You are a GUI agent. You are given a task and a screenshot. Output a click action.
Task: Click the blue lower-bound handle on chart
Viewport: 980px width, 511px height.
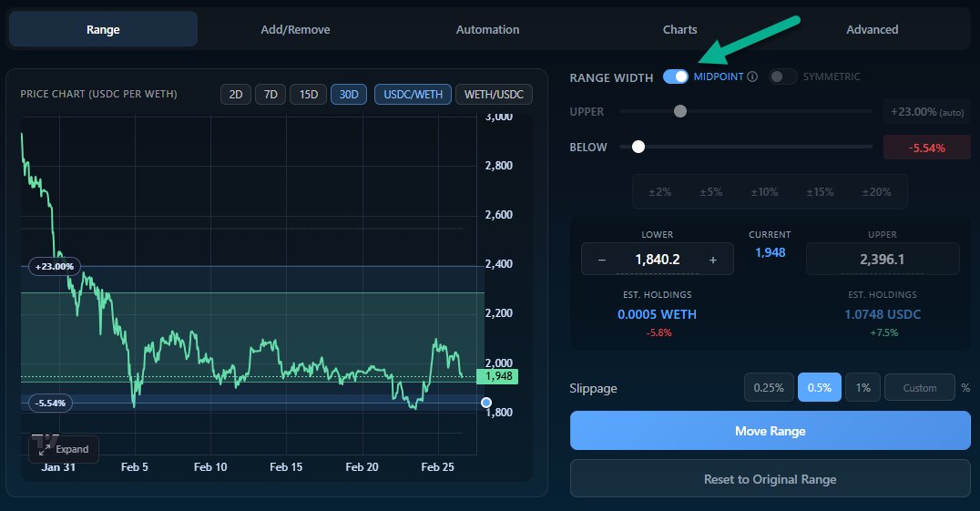(486, 403)
